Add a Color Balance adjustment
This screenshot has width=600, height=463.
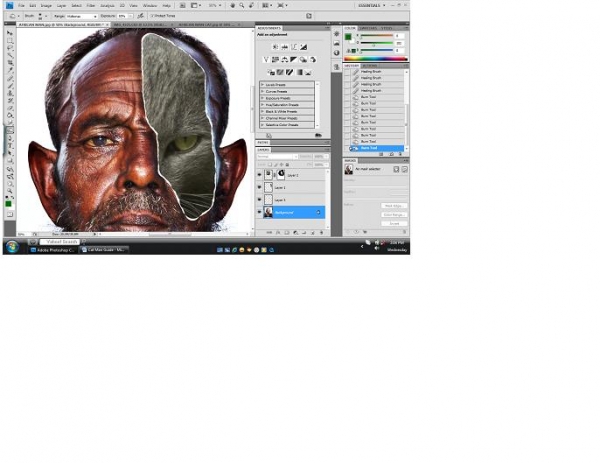click(x=285, y=60)
